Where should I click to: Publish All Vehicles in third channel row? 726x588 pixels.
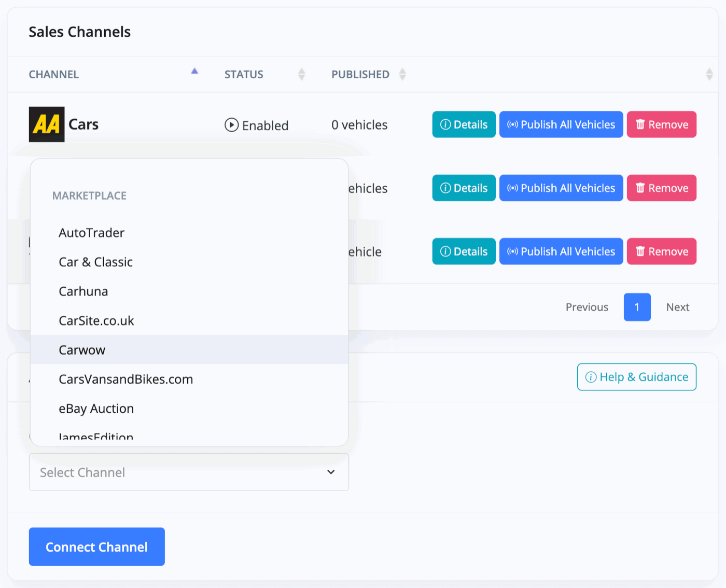(561, 251)
